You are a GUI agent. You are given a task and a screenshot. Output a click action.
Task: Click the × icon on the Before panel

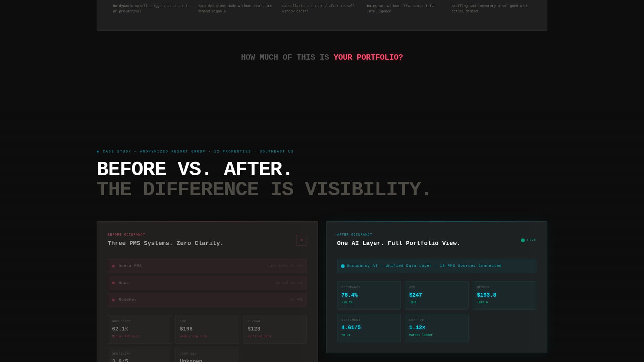[x=301, y=240]
